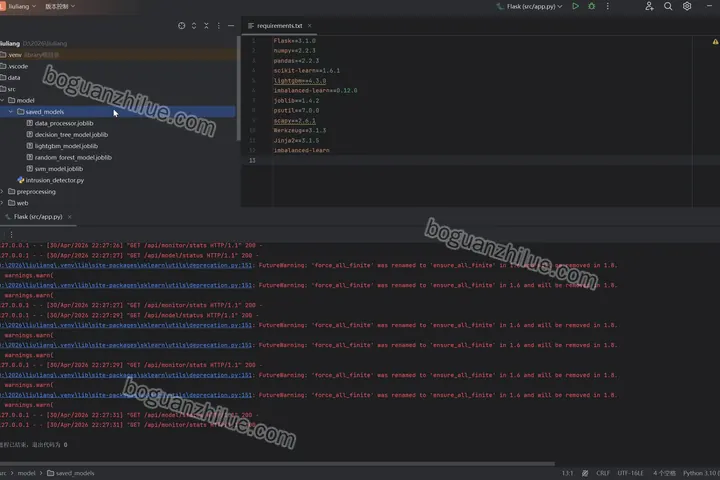Select the saved_models folder row
720x480 pixels.
[x=118, y=112]
